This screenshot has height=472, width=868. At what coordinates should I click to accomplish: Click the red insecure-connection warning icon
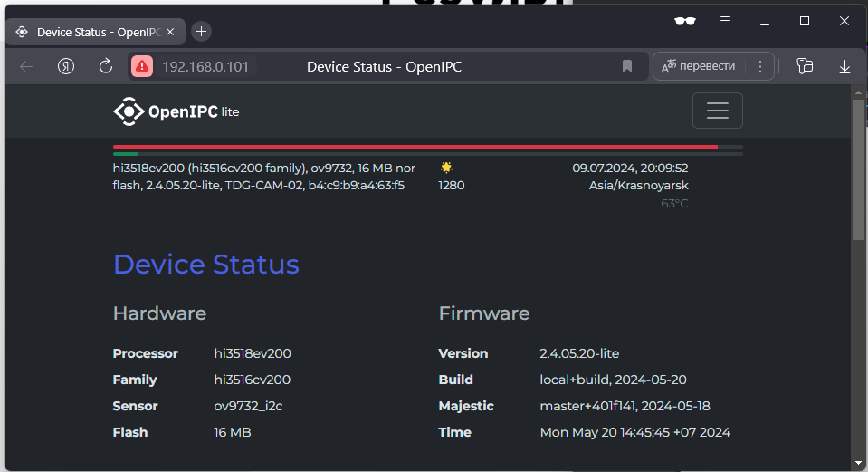(142, 66)
